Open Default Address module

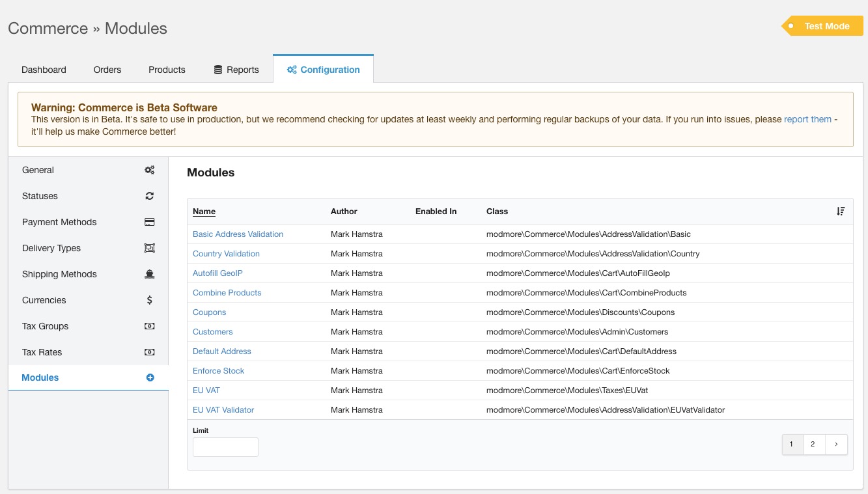[221, 351]
